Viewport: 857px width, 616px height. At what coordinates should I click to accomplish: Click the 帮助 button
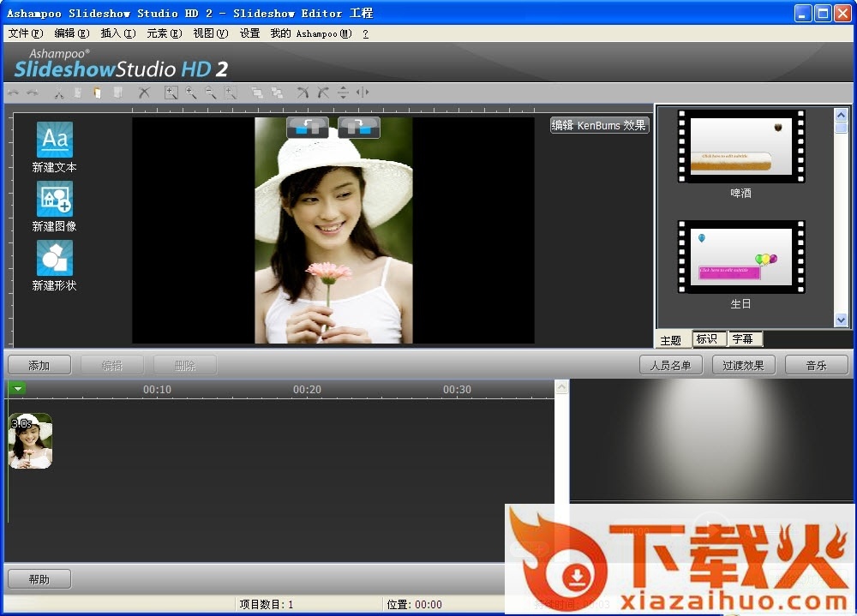coord(39,579)
